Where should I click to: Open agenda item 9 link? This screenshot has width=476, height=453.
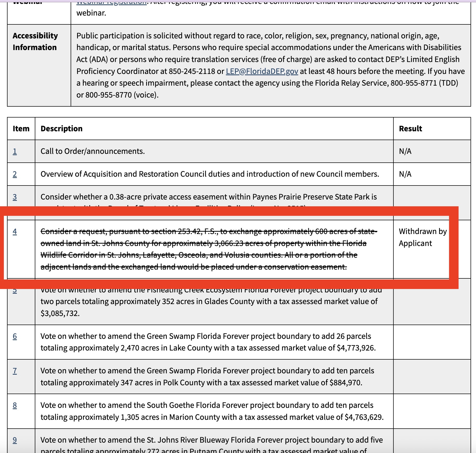[x=15, y=440]
